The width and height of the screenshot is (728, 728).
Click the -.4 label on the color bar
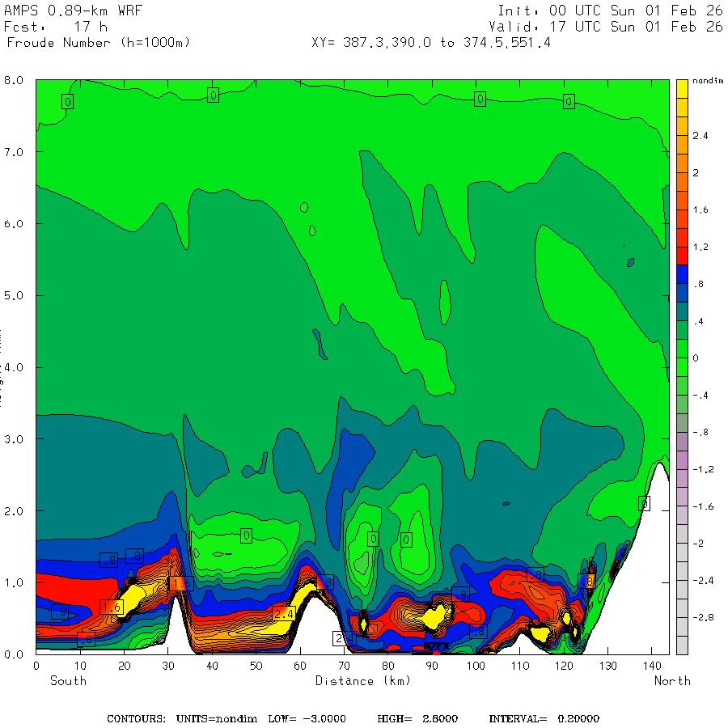[x=700, y=396]
